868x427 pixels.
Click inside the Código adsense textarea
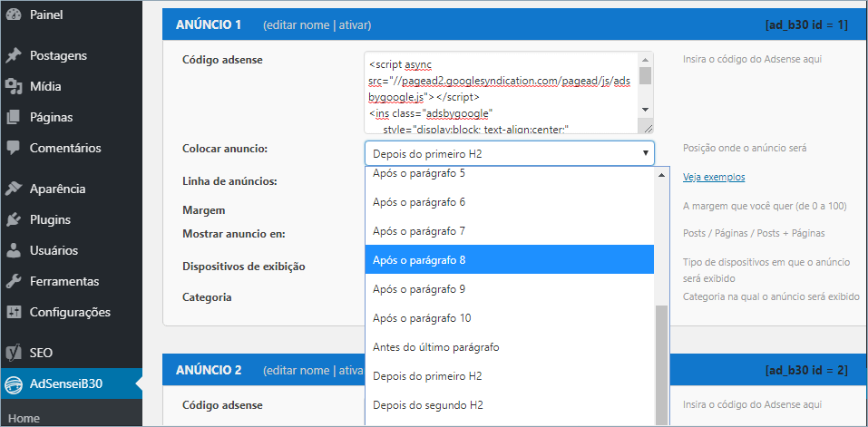(502, 92)
